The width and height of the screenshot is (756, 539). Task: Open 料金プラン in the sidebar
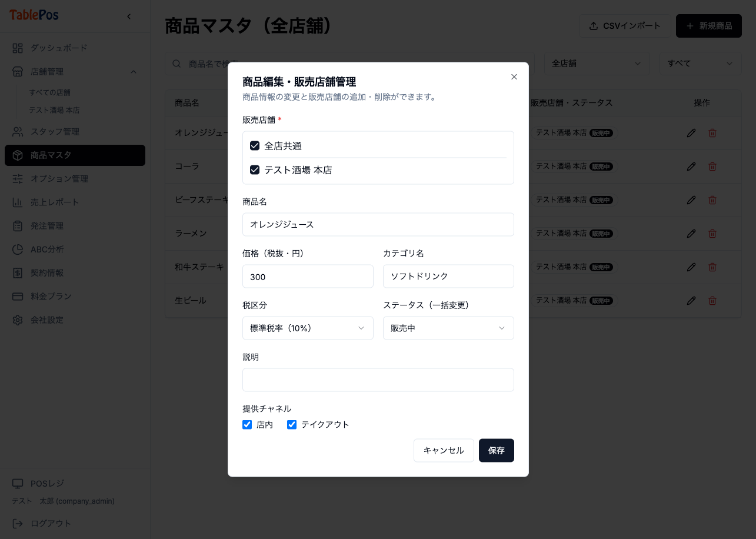[75, 297]
